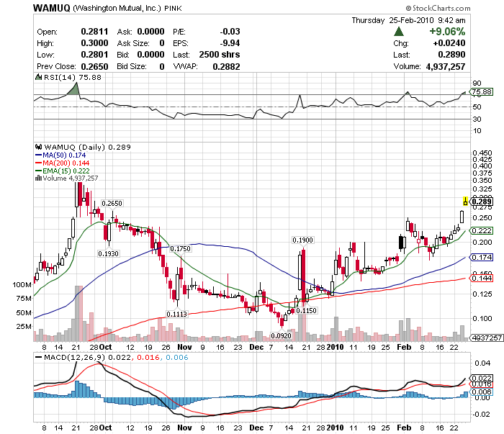Click the blue 0.006 value in MACD label

(177, 357)
